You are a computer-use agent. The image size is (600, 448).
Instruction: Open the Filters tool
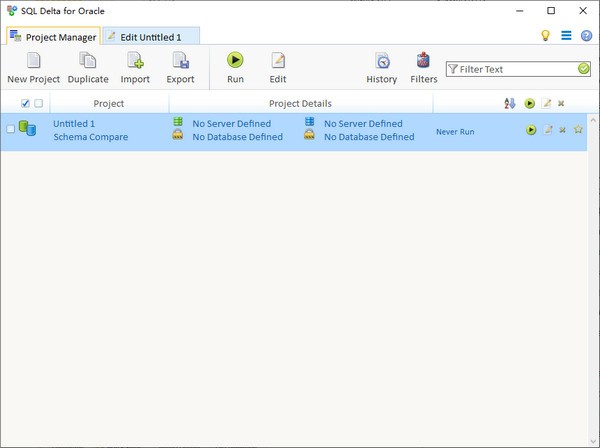(x=424, y=62)
